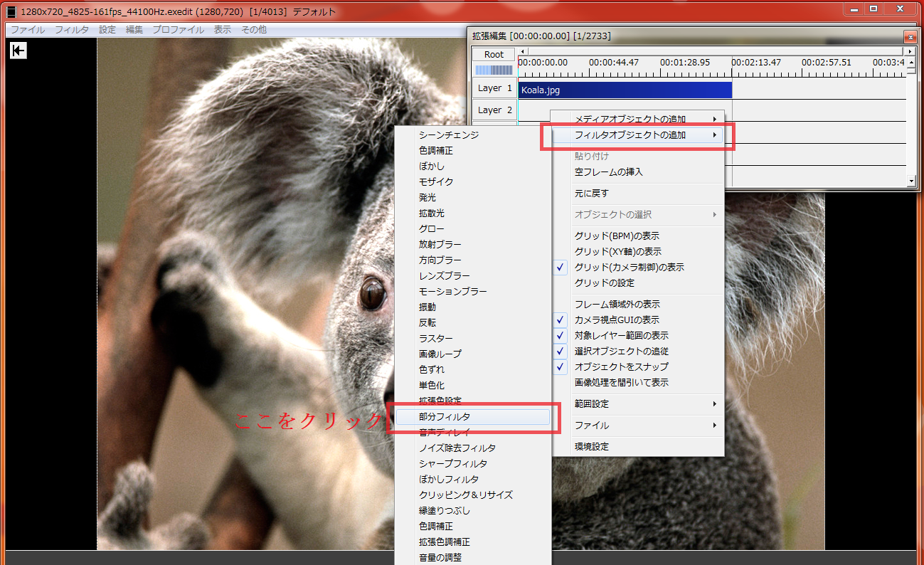Add the 振動 filter
This screenshot has width=924, height=565.
[473, 307]
